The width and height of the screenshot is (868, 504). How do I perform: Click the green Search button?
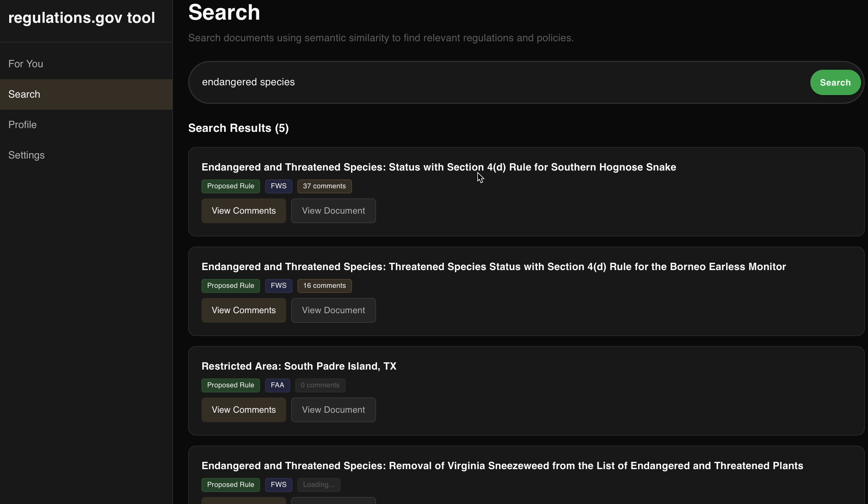835,82
